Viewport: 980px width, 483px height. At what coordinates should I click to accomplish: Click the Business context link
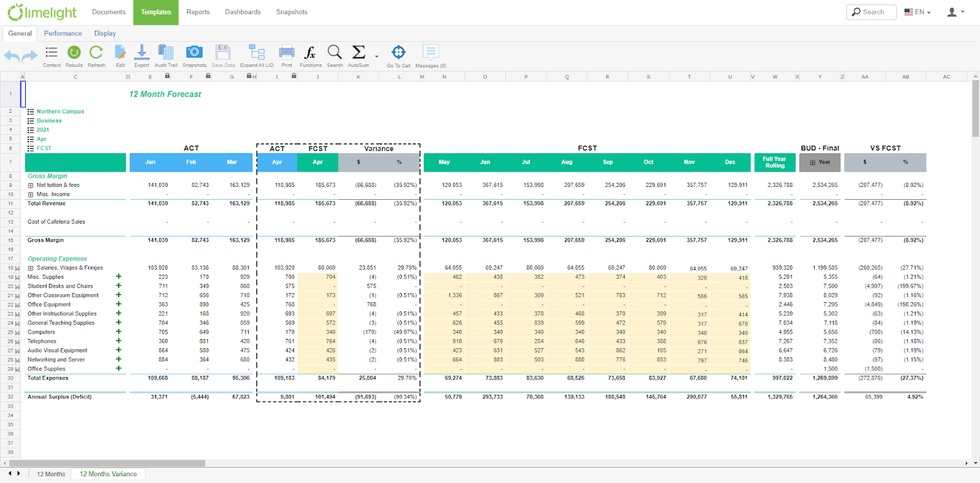point(49,121)
